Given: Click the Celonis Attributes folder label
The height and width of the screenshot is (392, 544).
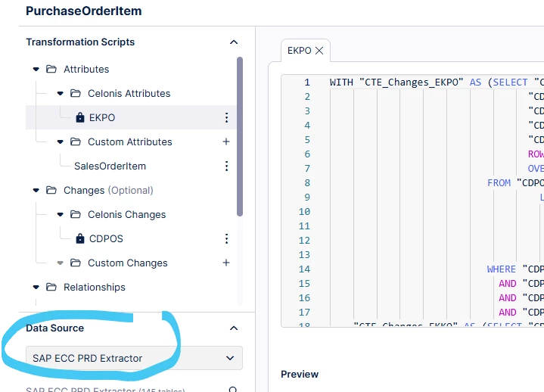Looking at the screenshot, I should [129, 94].
